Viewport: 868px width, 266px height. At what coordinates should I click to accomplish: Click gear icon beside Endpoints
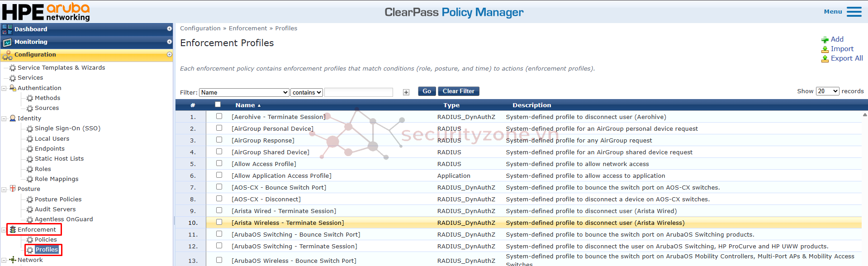pos(30,149)
